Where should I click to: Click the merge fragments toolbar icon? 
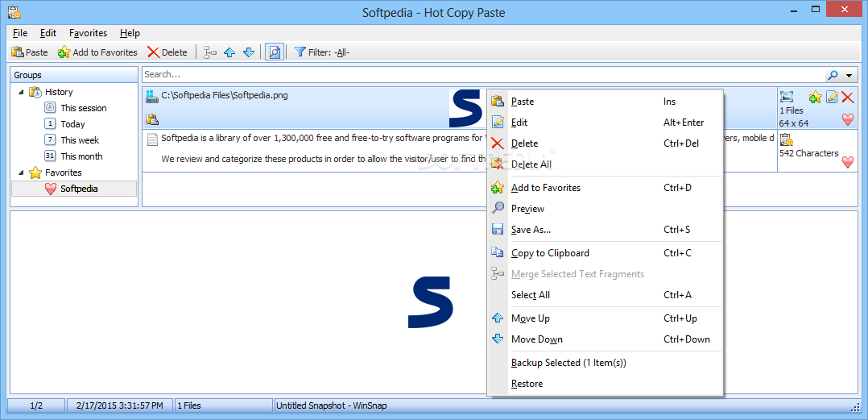click(x=210, y=52)
